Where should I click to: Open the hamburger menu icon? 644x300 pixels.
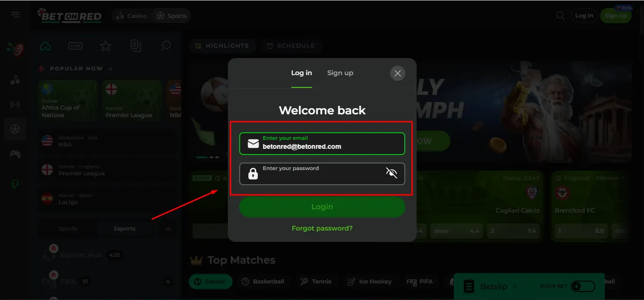[x=15, y=15]
